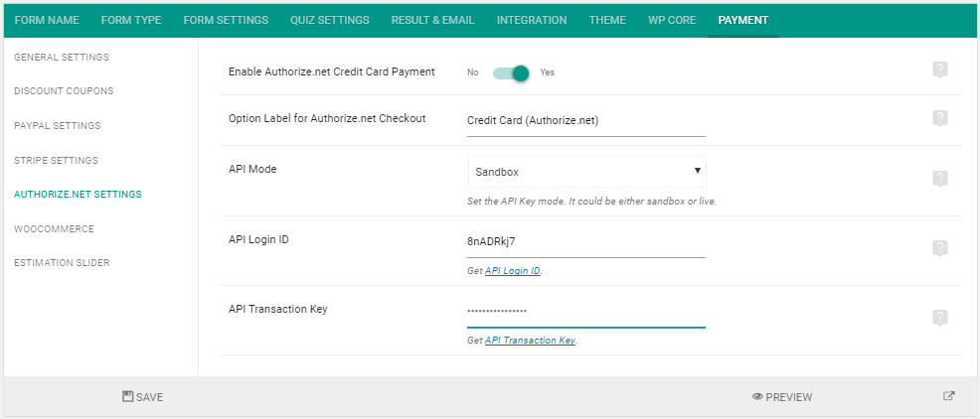Select the Result & Email tab

tap(432, 20)
